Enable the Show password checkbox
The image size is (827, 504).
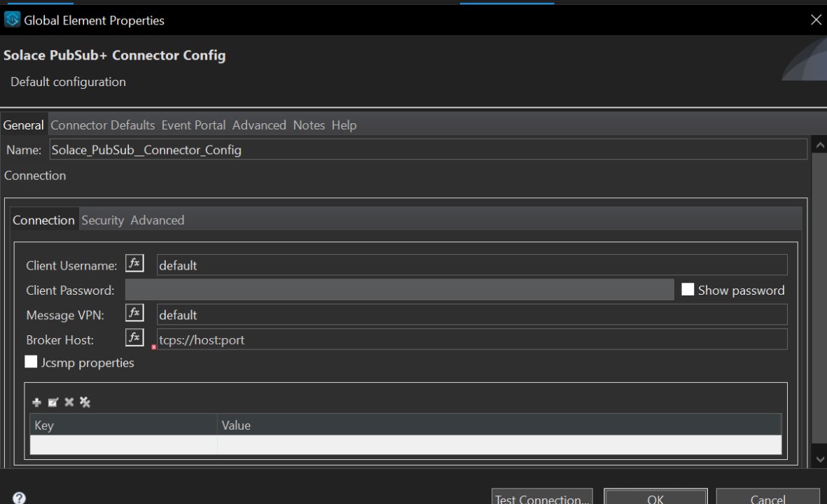tap(688, 289)
